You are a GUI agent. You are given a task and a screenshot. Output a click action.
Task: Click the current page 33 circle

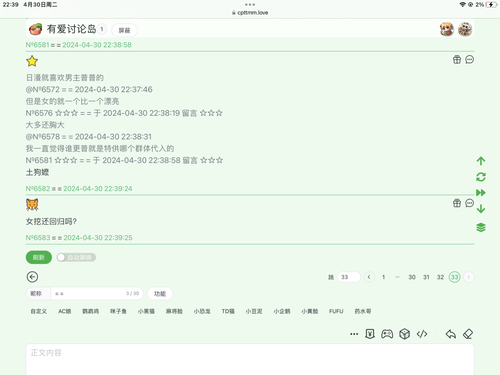click(x=454, y=277)
